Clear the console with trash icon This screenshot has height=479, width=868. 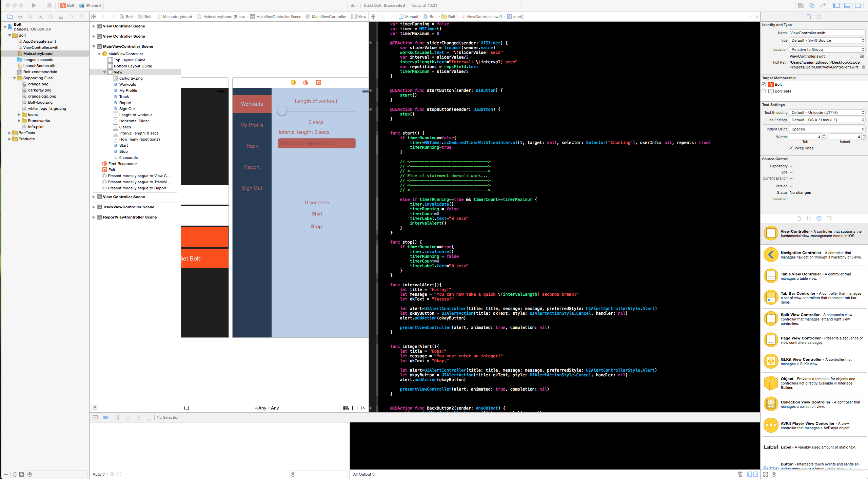[x=740, y=474]
